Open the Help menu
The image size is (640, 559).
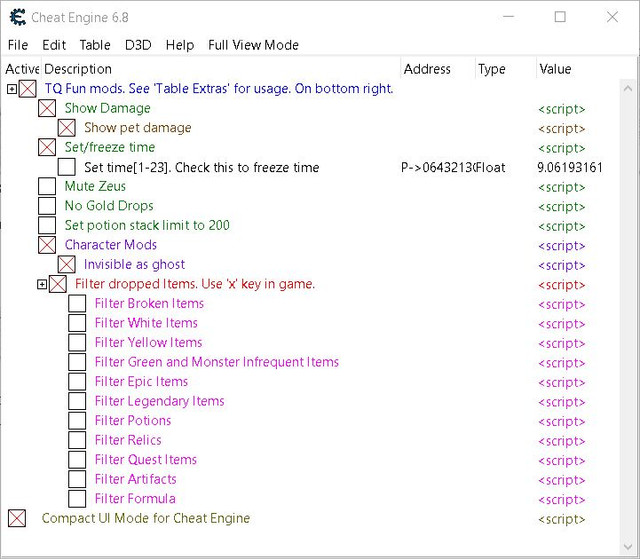tap(180, 45)
